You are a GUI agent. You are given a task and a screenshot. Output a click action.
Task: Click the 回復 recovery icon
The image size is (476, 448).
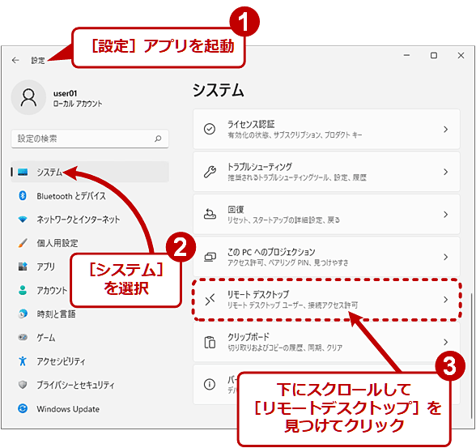point(210,215)
